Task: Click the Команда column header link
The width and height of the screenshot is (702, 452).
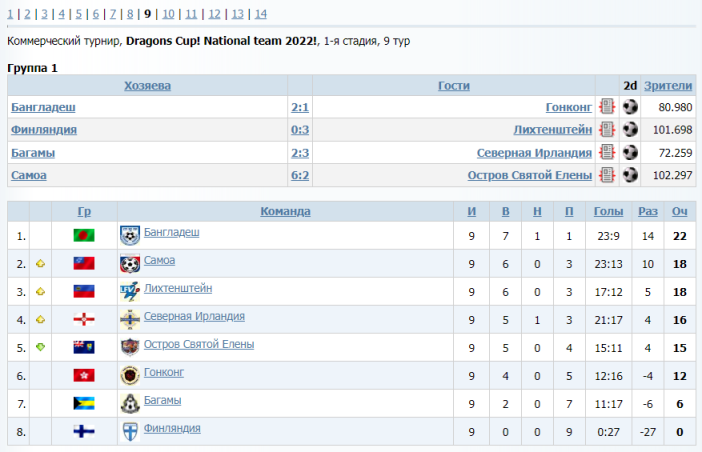Action: coord(285,212)
